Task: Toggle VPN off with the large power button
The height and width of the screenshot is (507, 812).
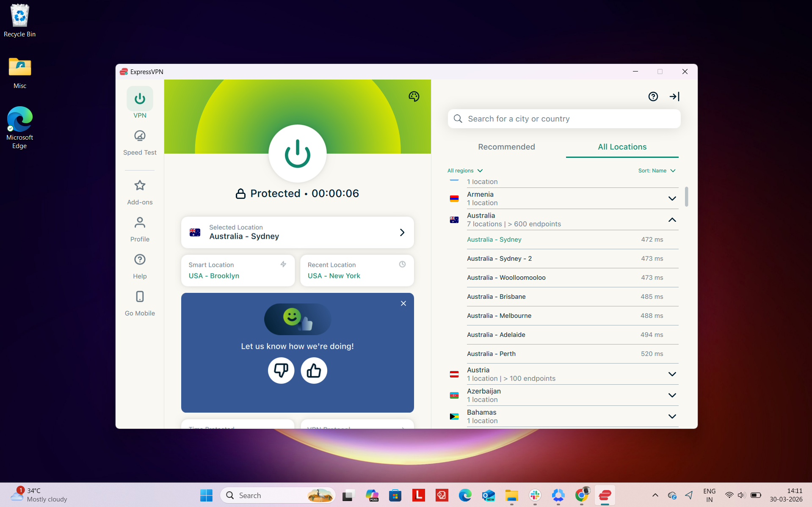Action: pos(297,154)
